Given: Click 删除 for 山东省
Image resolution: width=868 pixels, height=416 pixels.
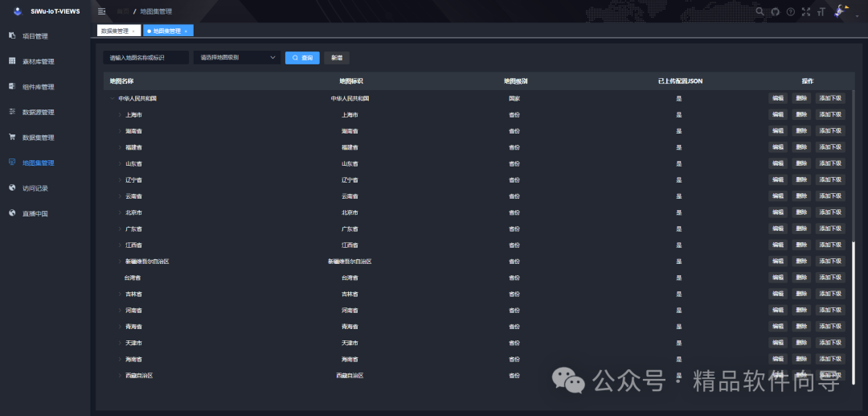Looking at the screenshot, I should [x=801, y=164].
